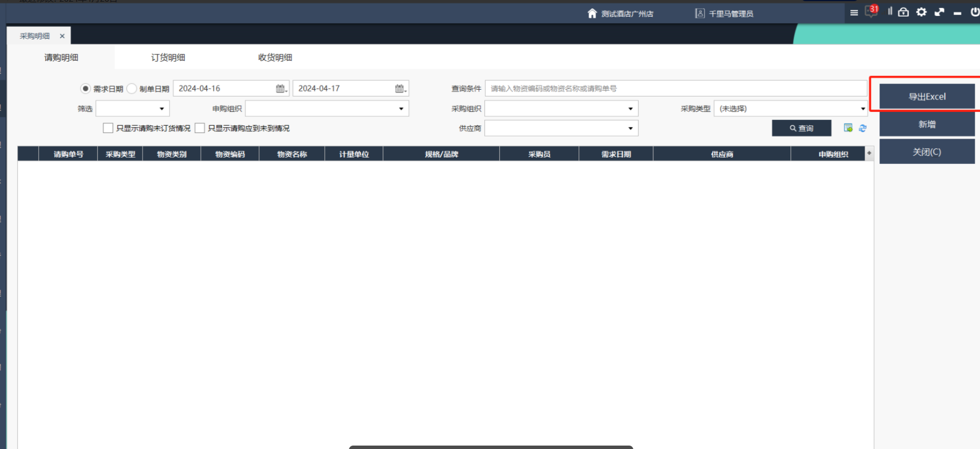Viewport: 980px width, 449px height.
Task: Click the 查询条件 search input field
Action: [675, 89]
